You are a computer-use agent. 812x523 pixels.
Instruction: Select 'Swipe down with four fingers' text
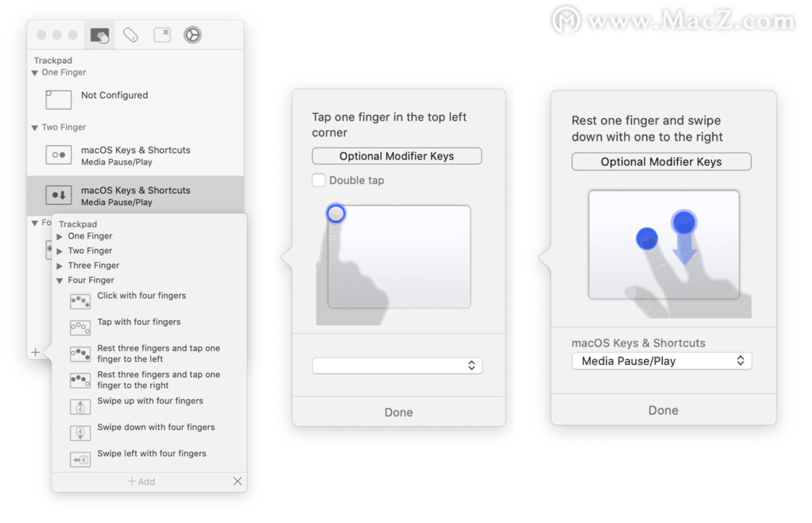[156, 427]
